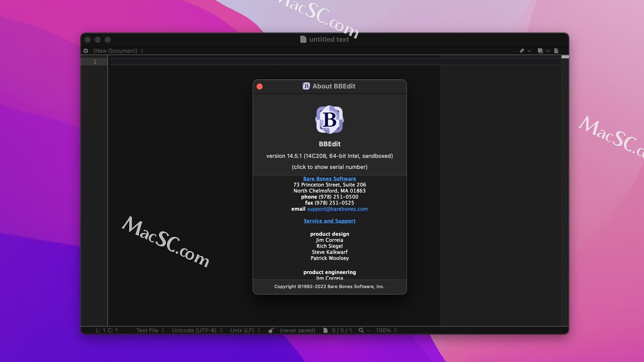Click the support@barebones.com email link

(x=337, y=209)
